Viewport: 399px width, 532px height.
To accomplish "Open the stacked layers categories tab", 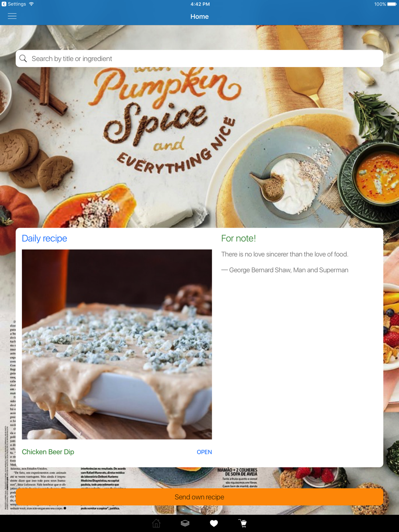I will pos(185,523).
